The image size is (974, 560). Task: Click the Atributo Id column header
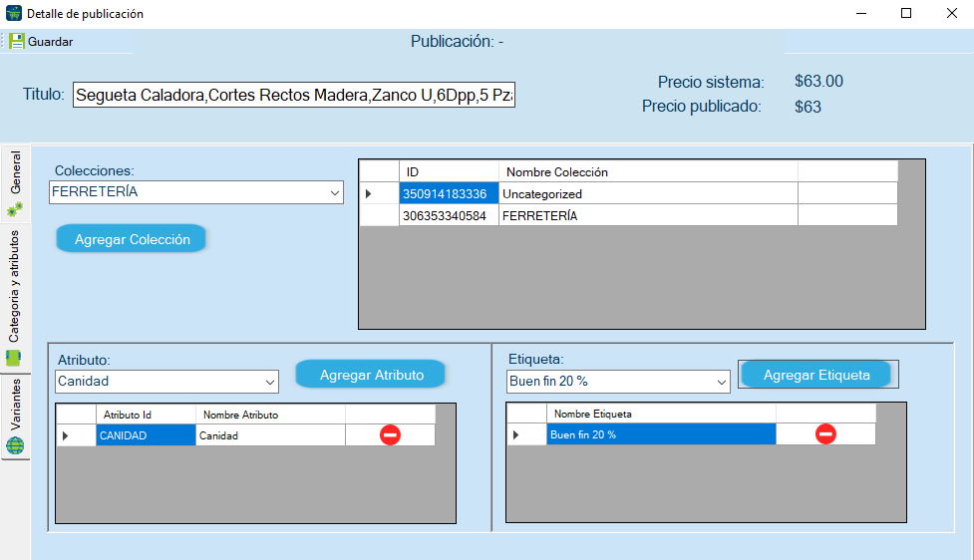(146, 415)
